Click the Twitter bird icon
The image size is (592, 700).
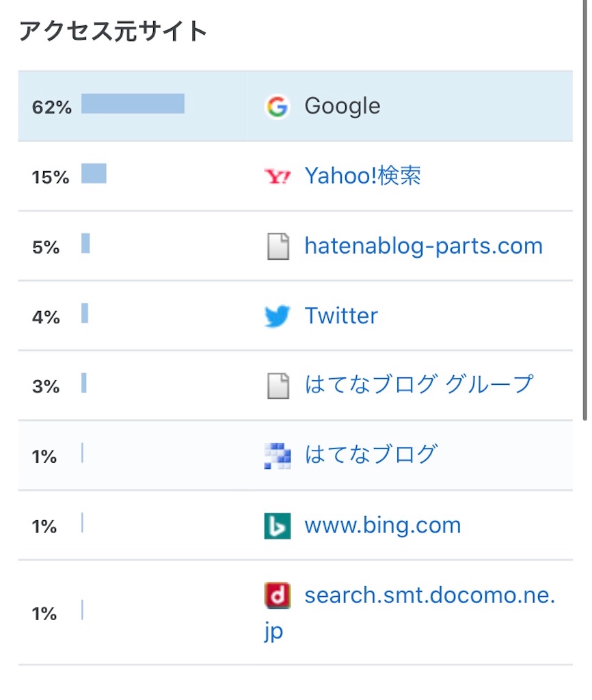pyautogui.click(x=278, y=316)
